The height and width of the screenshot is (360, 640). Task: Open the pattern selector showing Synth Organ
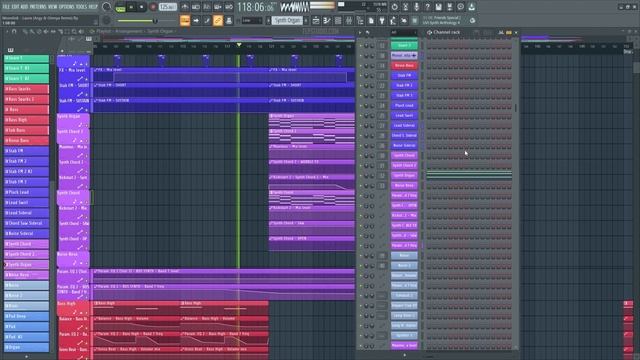click(x=287, y=20)
